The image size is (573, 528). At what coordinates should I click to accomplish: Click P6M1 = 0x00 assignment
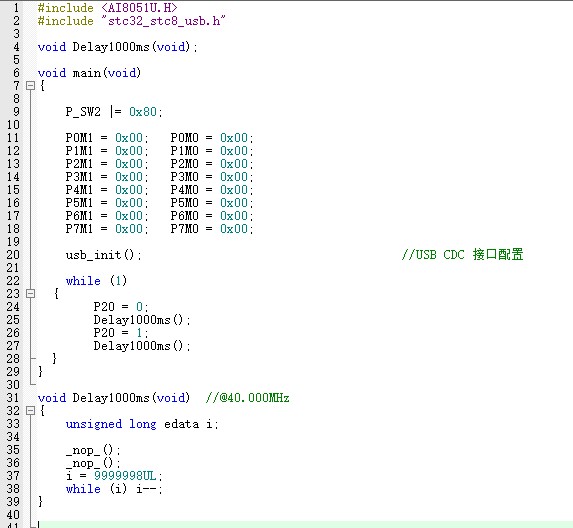coord(107,216)
